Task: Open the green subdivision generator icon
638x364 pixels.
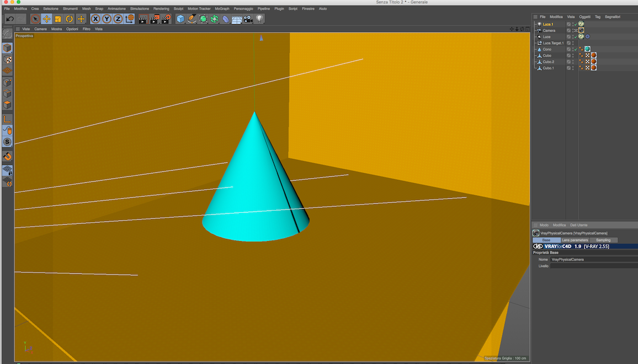Action: point(203,19)
